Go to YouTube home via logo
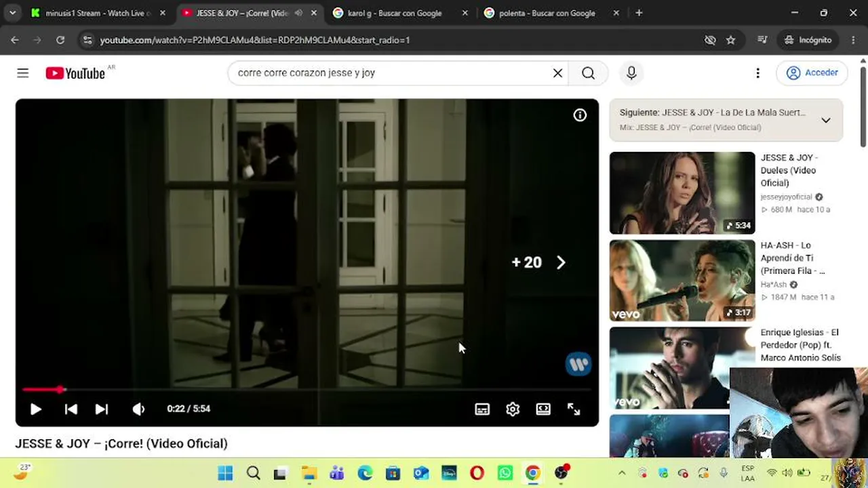868x488 pixels. point(75,73)
